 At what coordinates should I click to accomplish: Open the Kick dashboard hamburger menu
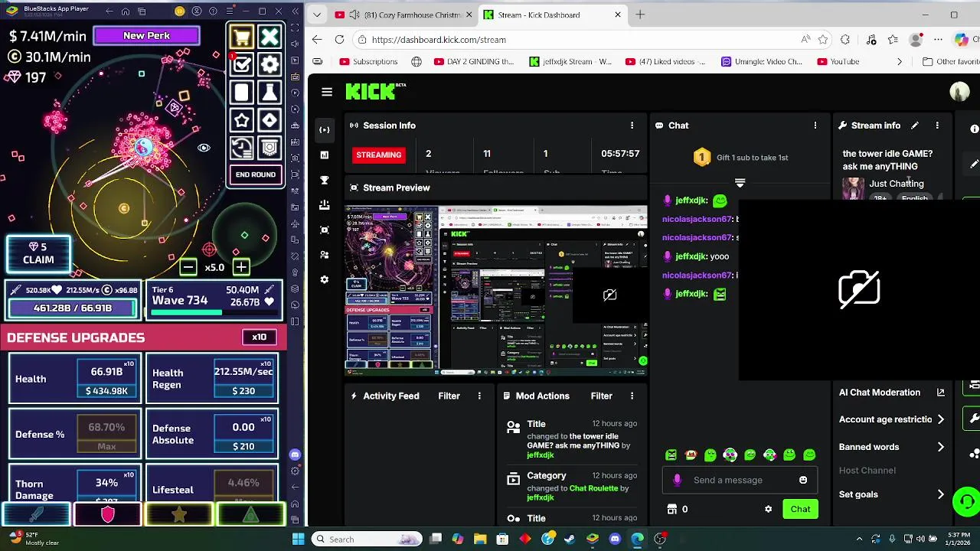[327, 92]
